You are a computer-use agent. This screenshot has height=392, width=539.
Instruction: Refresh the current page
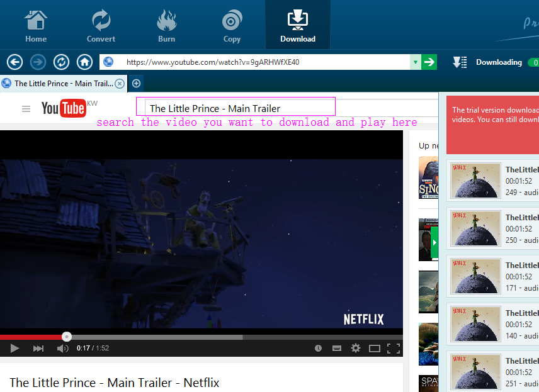click(61, 62)
